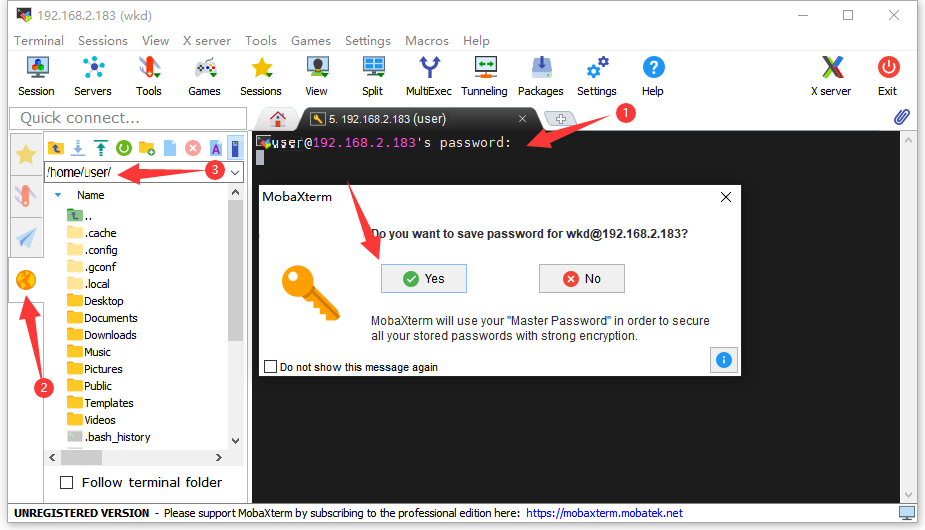
Task: Select the Documents folder
Action: [x=102, y=318]
